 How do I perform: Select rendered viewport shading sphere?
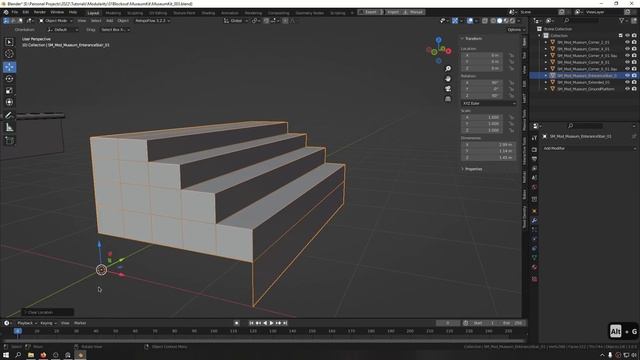(x=513, y=21)
